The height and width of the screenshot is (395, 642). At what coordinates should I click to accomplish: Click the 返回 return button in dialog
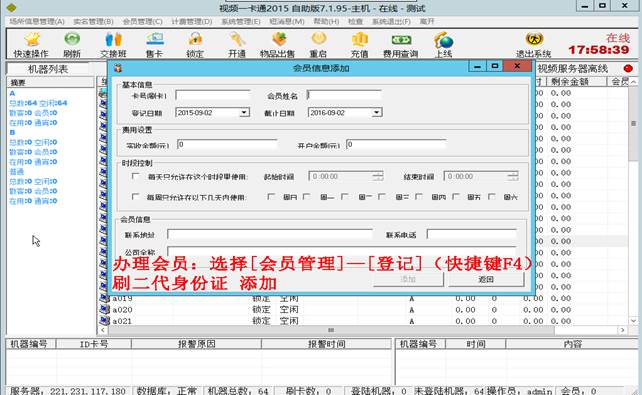(486, 279)
